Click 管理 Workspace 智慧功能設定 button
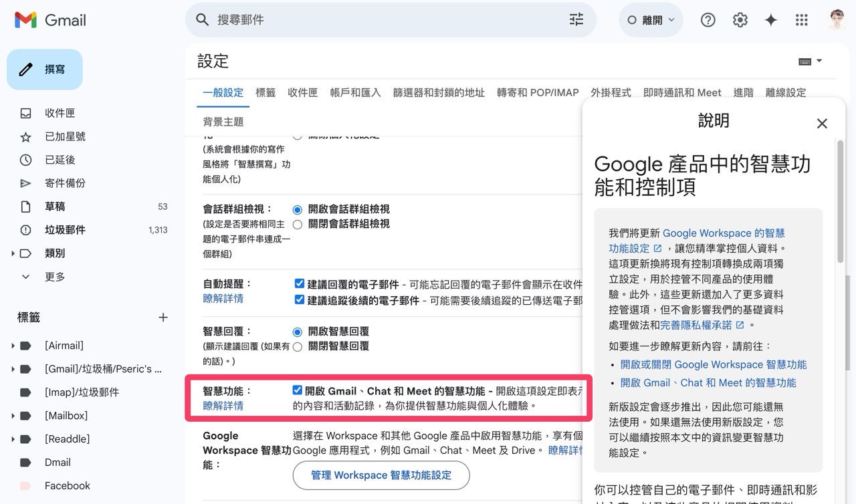The height and width of the screenshot is (504, 856). tap(381, 475)
